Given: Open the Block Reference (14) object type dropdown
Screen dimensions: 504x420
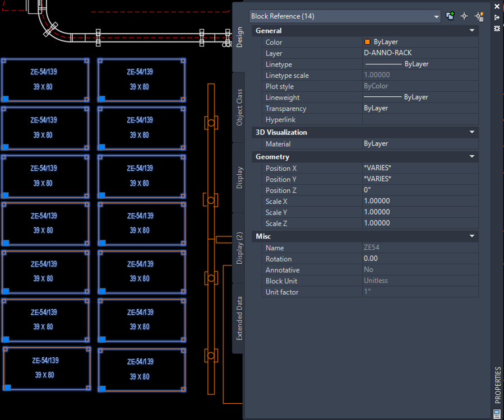Looking at the screenshot, I should click(x=345, y=16).
